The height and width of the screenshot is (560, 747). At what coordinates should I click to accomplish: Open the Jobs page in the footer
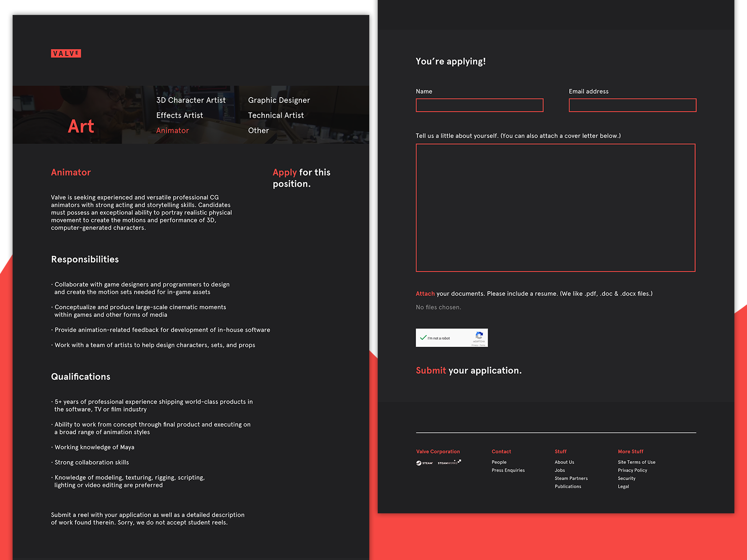559,470
